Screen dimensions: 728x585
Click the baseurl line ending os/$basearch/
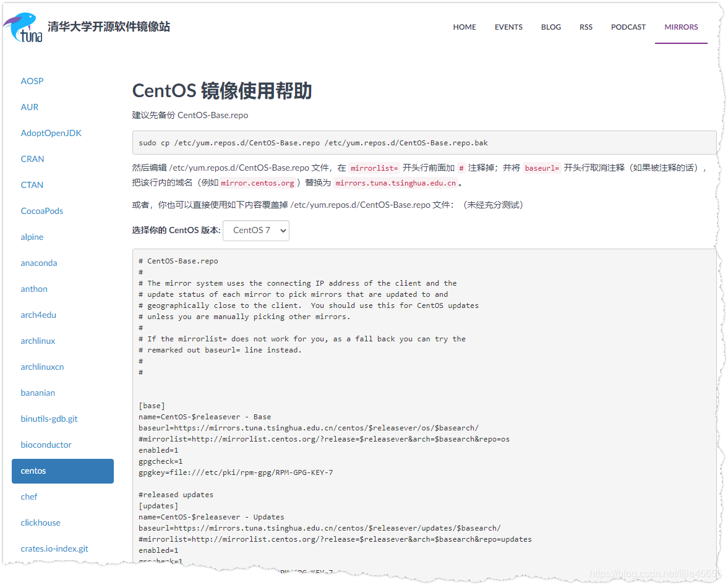click(308, 428)
